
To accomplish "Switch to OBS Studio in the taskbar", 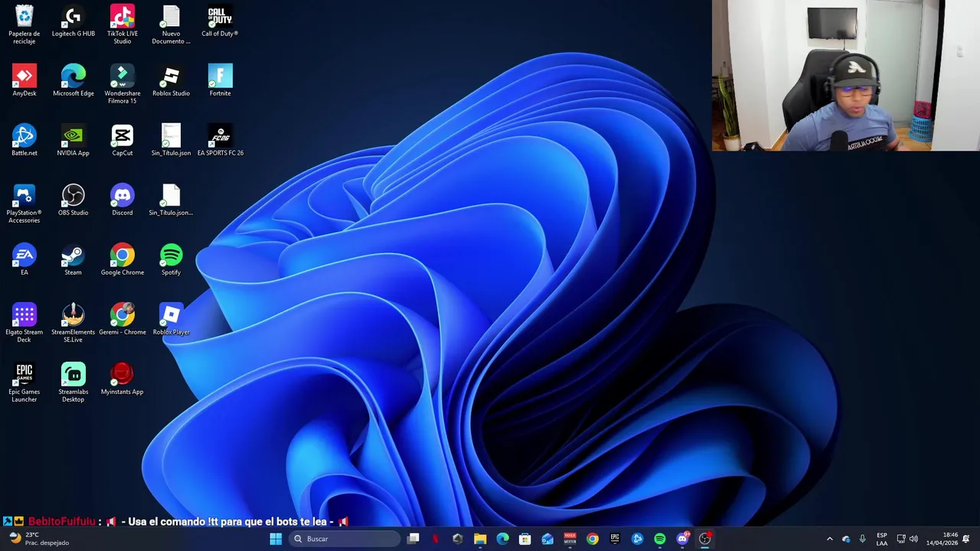I will click(705, 539).
